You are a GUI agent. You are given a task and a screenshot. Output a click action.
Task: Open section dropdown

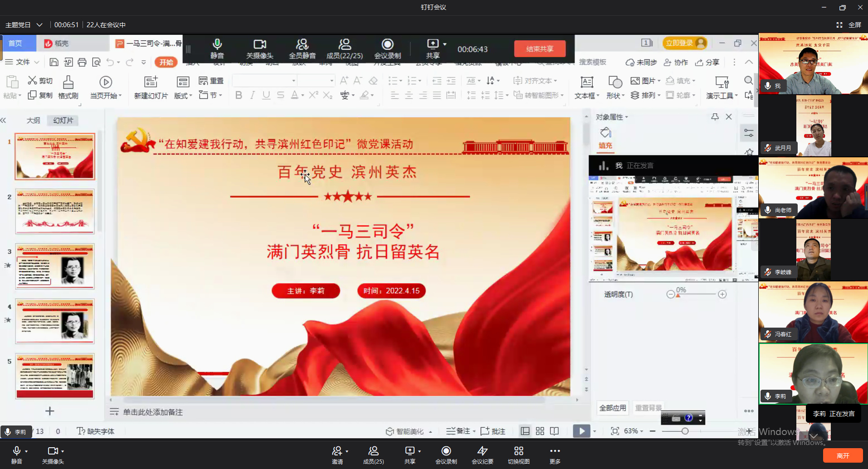pyautogui.click(x=210, y=95)
